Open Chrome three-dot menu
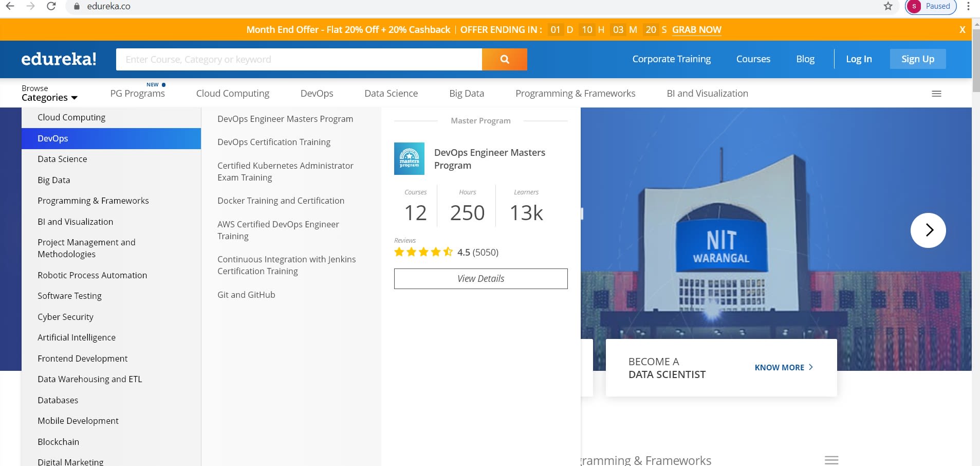980x466 pixels. click(x=968, y=6)
